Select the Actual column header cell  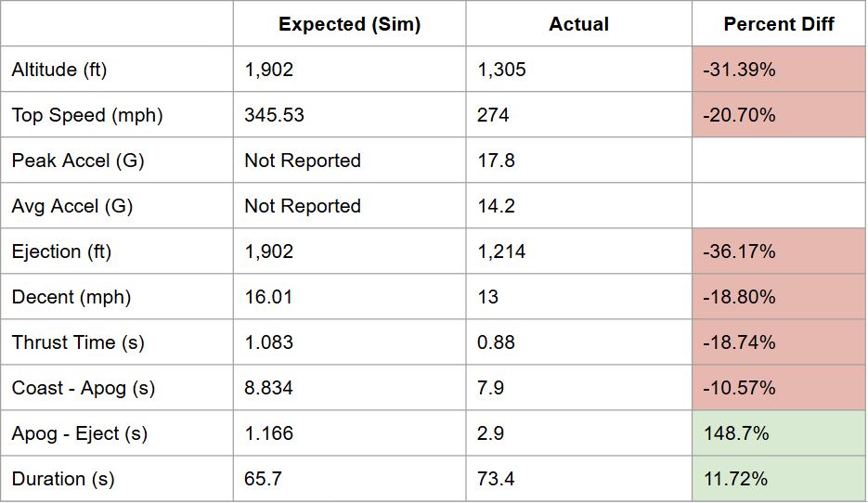pyautogui.click(x=578, y=24)
